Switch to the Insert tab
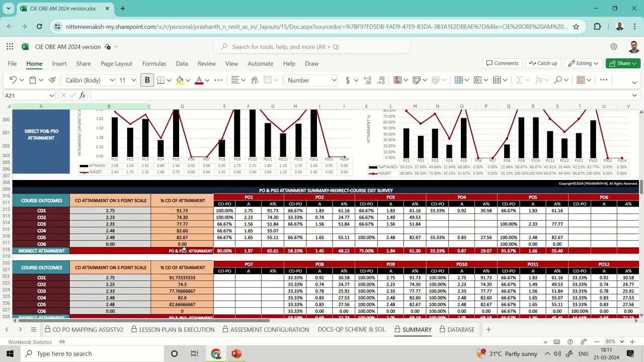Viewport: 644px width, 362px height. [x=59, y=63]
